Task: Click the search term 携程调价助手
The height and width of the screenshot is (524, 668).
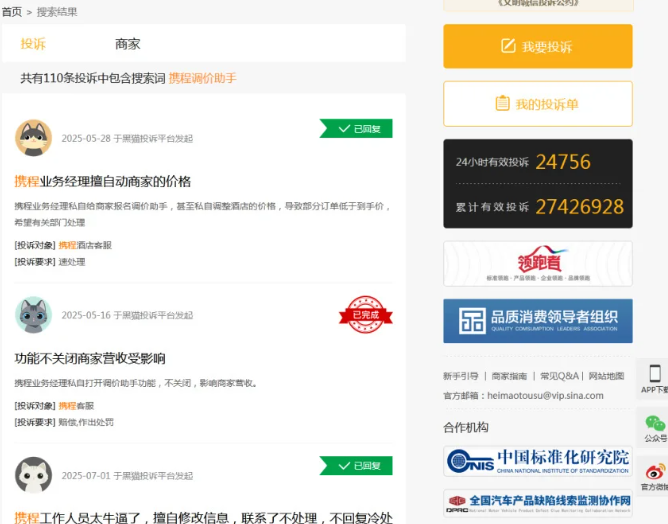Action: 202,78
